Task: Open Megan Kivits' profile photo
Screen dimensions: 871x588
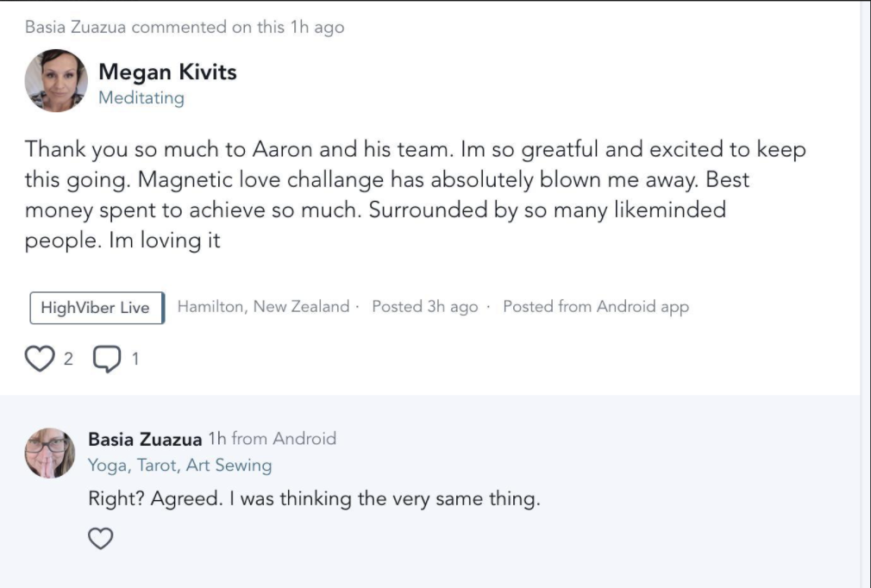Action: (56, 80)
